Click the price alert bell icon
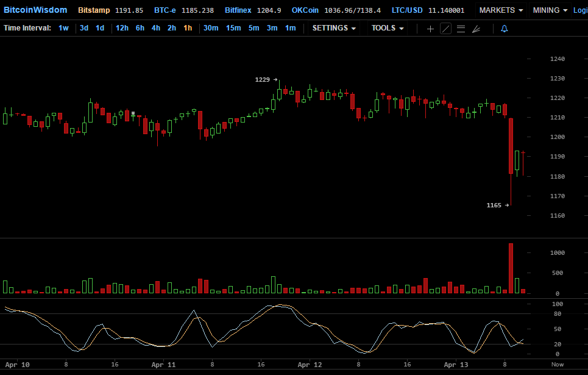The image size is (588, 375). 504,29
